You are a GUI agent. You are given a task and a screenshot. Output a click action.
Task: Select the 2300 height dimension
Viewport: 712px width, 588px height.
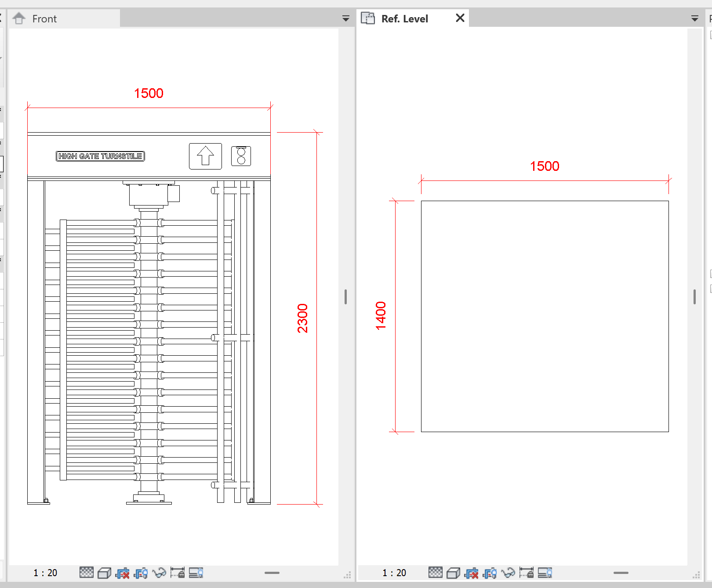pos(302,318)
